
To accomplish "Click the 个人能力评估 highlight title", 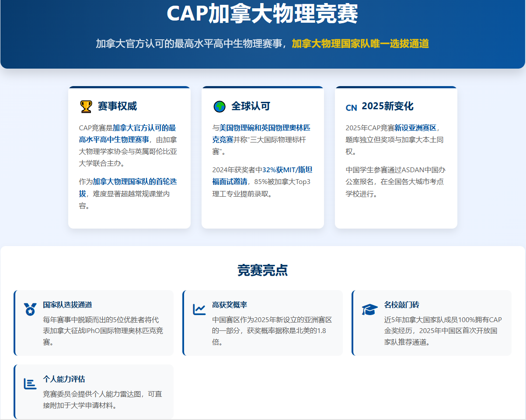I will pyautogui.click(x=64, y=379).
